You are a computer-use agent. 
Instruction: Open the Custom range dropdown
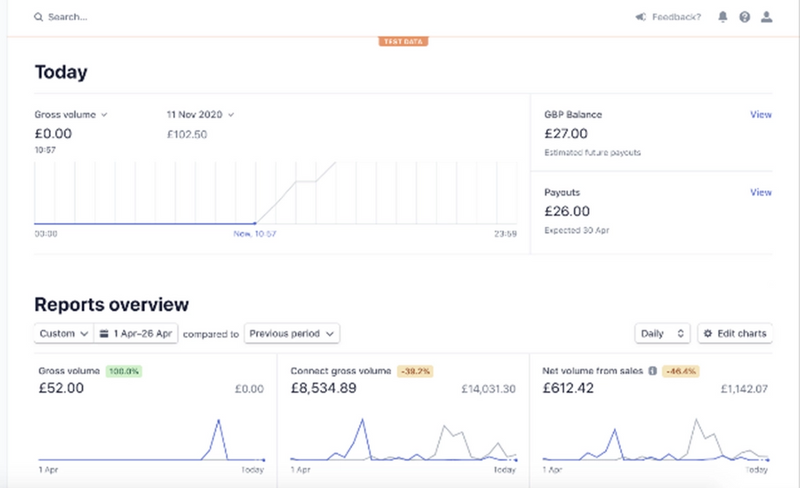64,333
